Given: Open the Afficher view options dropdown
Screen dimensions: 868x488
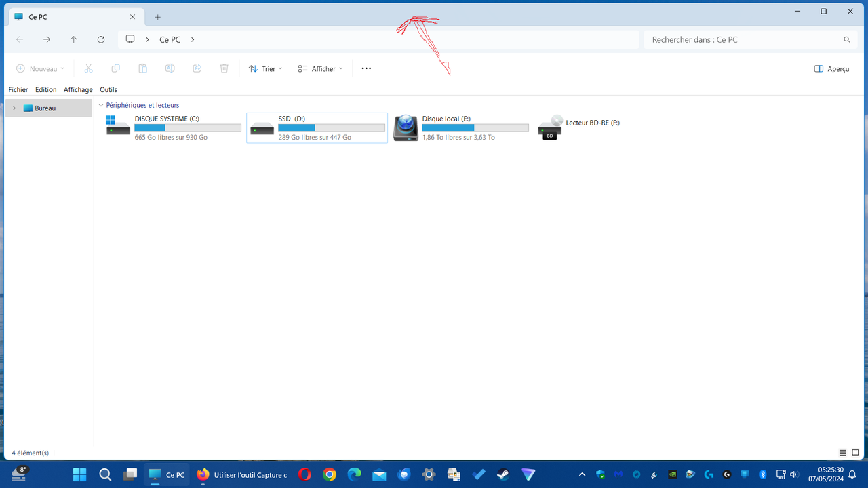Looking at the screenshot, I should point(319,68).
